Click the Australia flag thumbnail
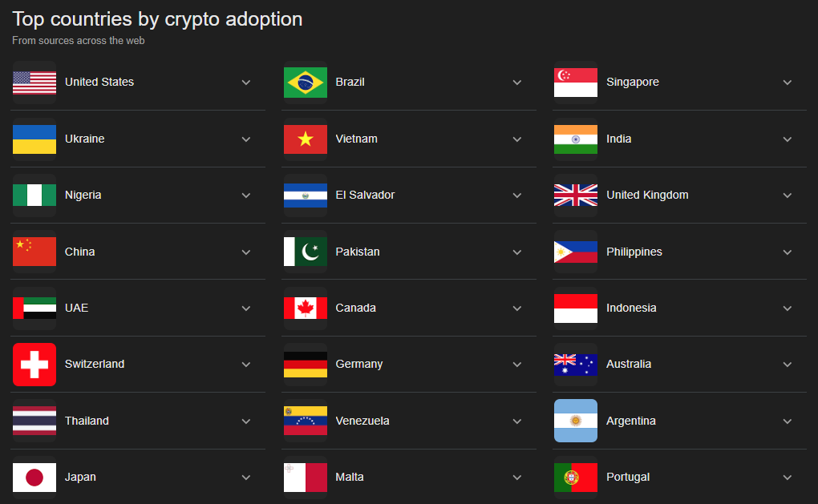The height and width of the screenshot is (504, 818). (x=576, y=365)
